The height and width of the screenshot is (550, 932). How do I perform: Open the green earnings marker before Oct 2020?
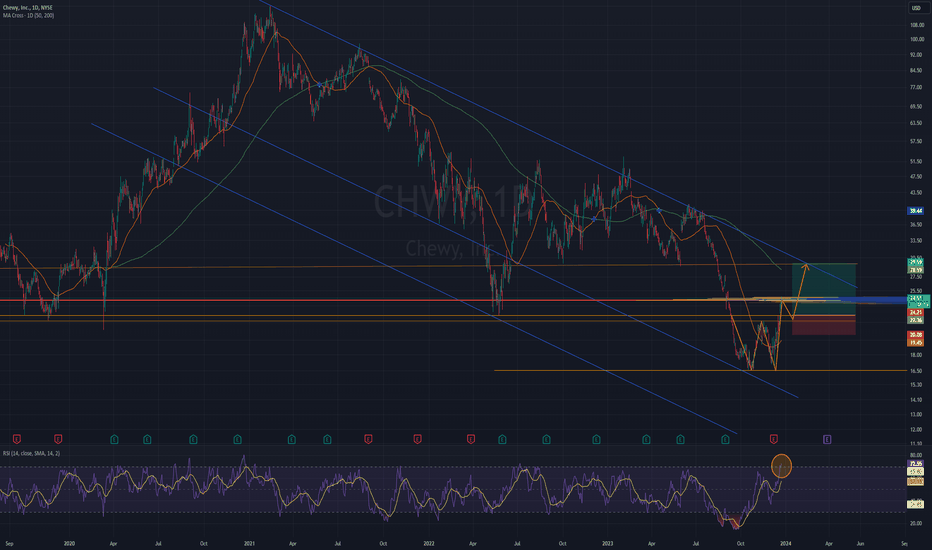(193, 439)
